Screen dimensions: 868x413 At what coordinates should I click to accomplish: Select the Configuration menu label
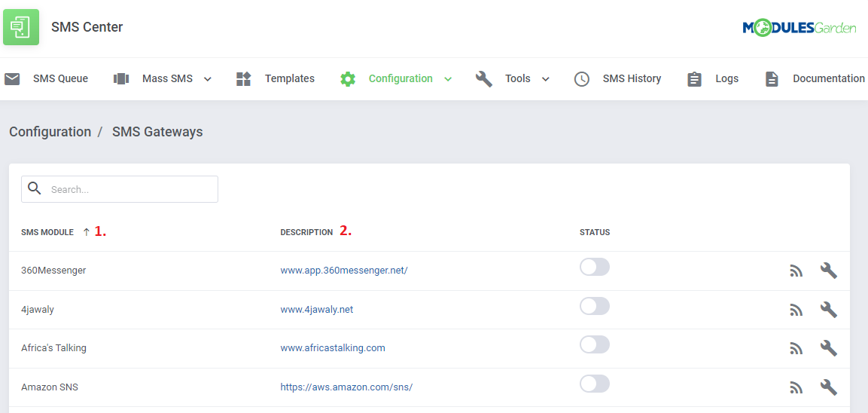[x=400, y=78]
